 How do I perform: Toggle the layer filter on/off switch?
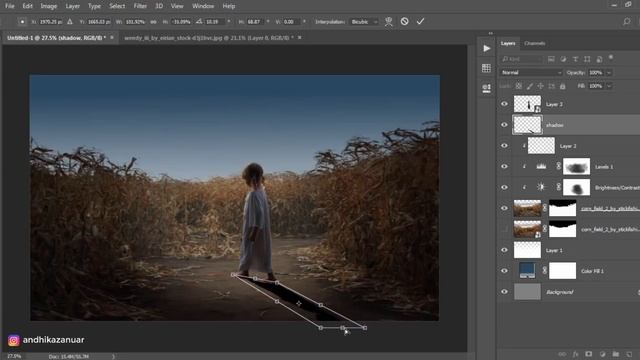611,58
